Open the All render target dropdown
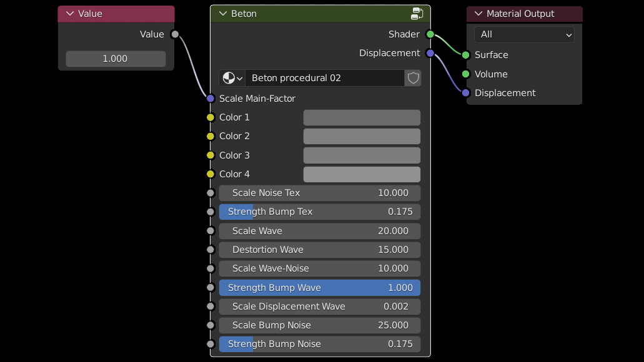The image size is (644, 362). pyautogui.click(x=524, y=35)
